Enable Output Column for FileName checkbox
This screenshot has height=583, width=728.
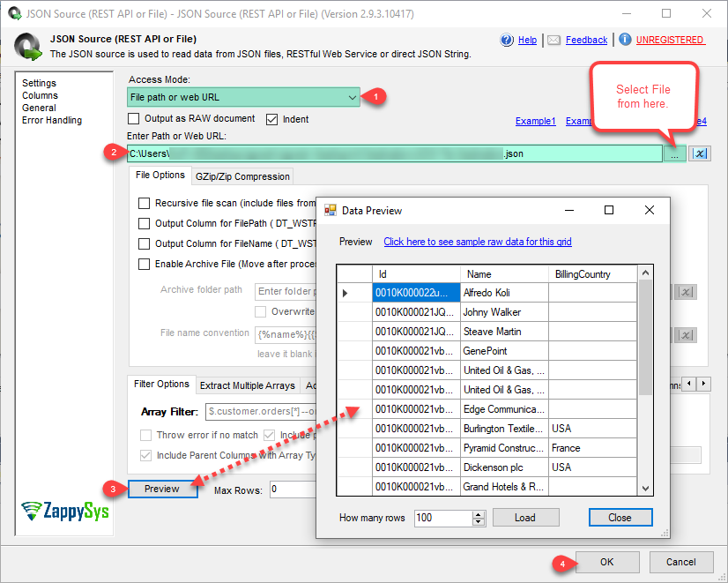tap(144, 244)
